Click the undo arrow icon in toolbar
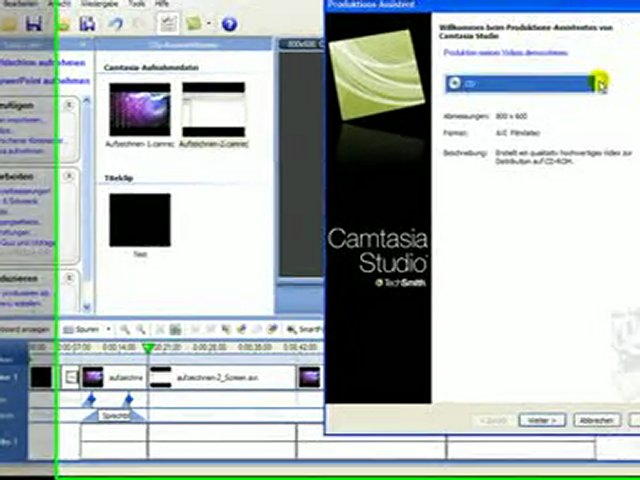Viewport: 640px width, 480px height. [115, 23]
